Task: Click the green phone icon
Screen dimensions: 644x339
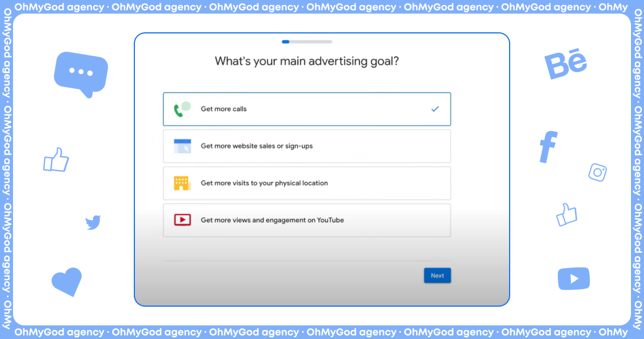Action: [x=181, y=109]
